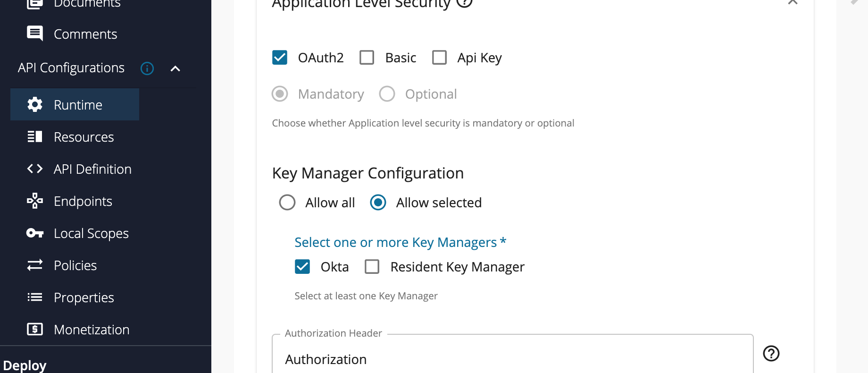Collapse the API Configurations section
The width and height of the screenshot is (868, 373).
[175, 68]
